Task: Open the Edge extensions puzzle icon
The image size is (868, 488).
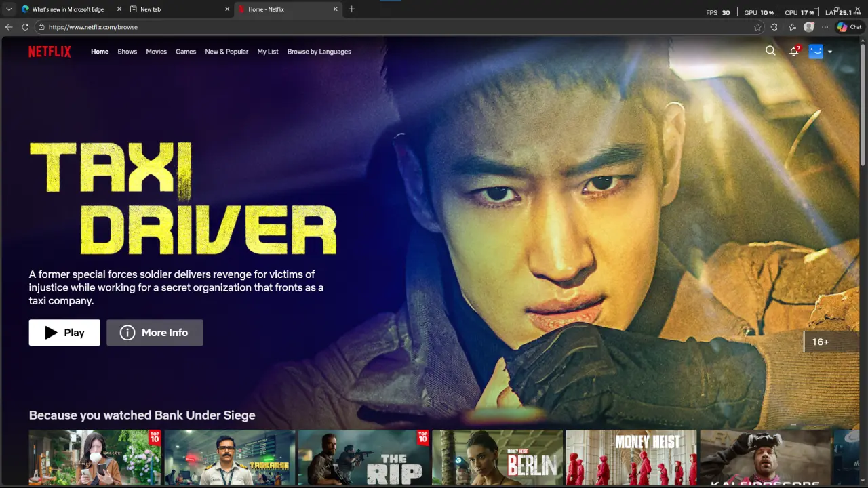Action: point(774,27)
